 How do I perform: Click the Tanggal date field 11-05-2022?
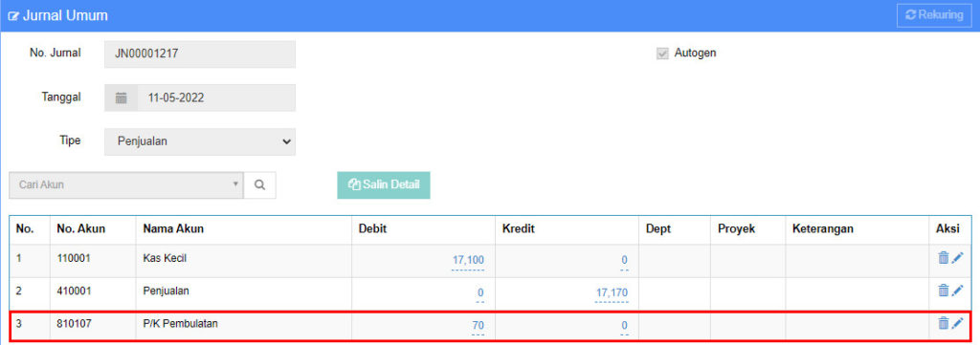(x=216, y=97)
